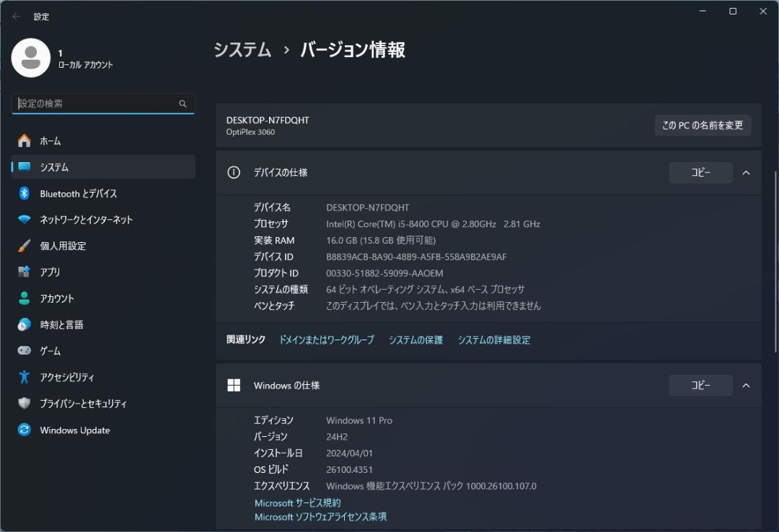
Task: Click the personalization paintbrush icon
Action: [24, 246]
